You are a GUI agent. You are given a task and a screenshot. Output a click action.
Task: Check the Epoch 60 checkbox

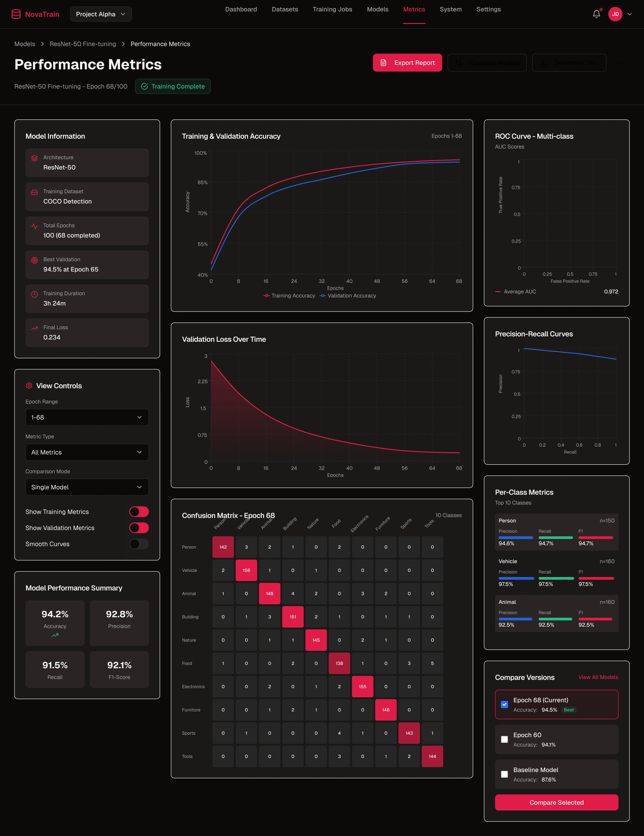coord(504,740)
